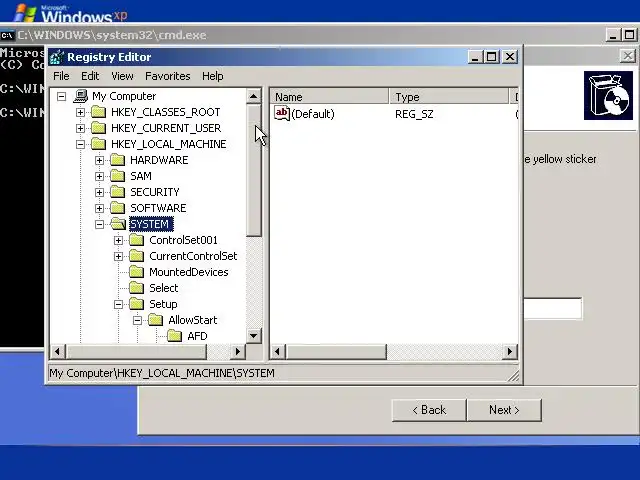Click the Type column header
This screenshot has height=480, width=640.
449,97
